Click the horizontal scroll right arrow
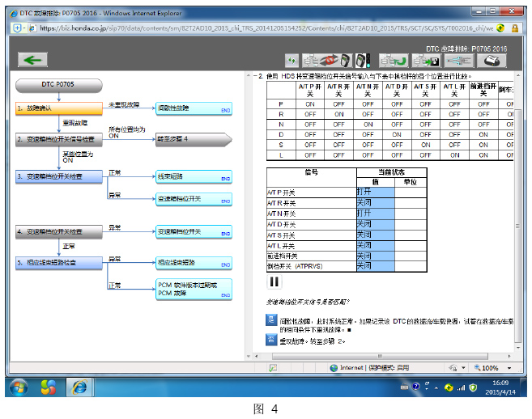Image resolution: width=532 pixels, height=419 pixels. 509,356
